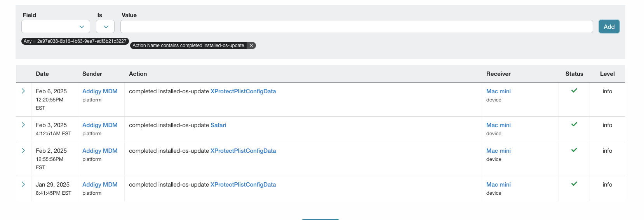The image size is (644, 220).
Task: Click the Level column header
Action: 607,74
